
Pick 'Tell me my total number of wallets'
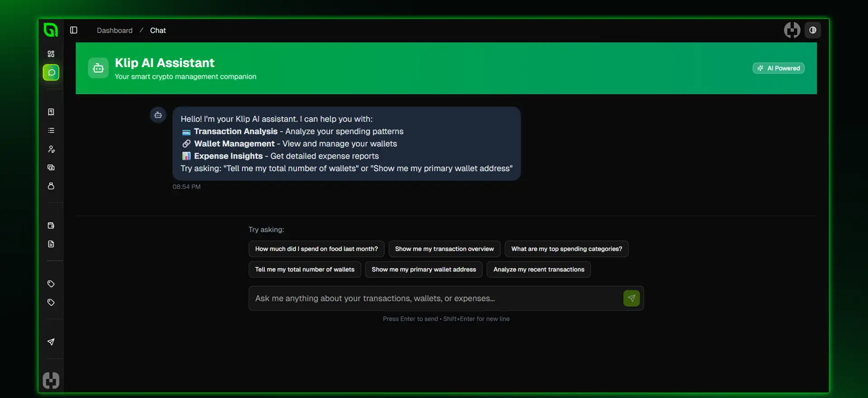point(304,270)
